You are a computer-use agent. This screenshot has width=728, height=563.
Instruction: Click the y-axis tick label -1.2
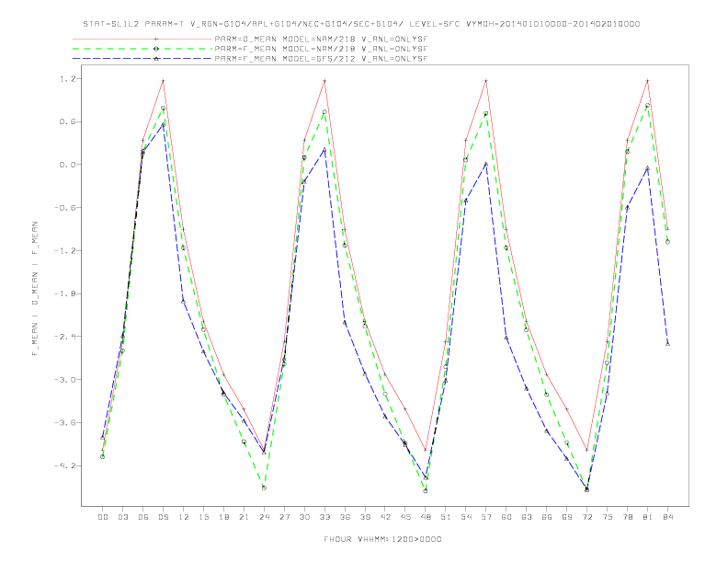point(64,250)
